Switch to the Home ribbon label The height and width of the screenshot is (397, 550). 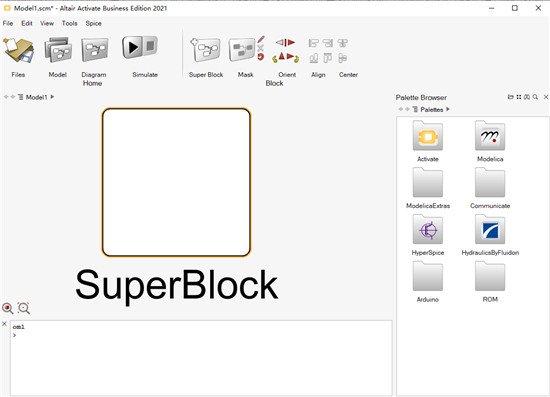point(92,83)
